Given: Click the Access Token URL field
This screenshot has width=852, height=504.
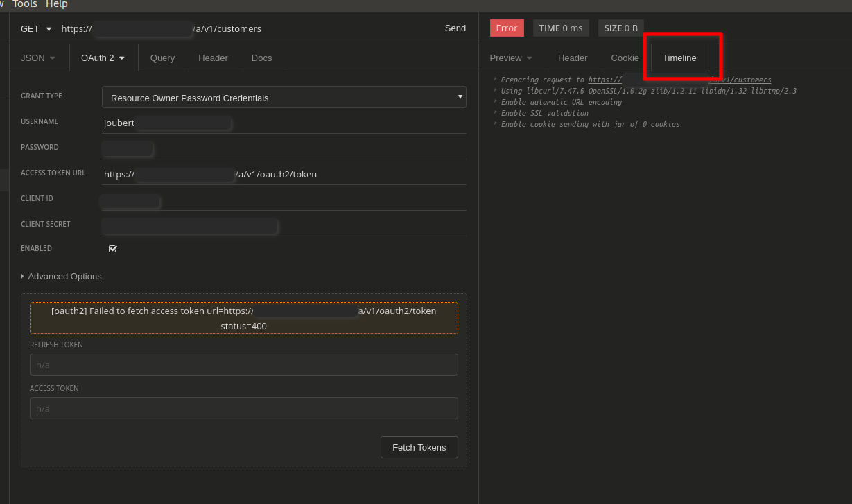Looking at the screenshot, I should [x=284, y=175].
